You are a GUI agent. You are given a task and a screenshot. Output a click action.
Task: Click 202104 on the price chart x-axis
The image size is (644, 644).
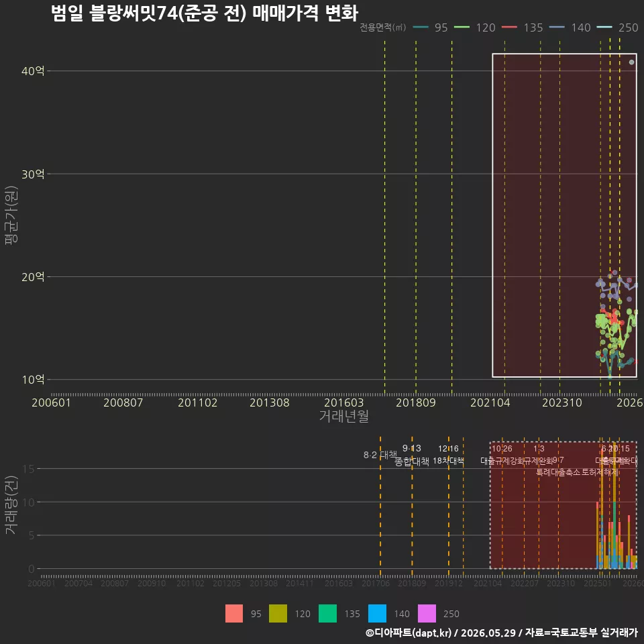click(x=490, y=402)
